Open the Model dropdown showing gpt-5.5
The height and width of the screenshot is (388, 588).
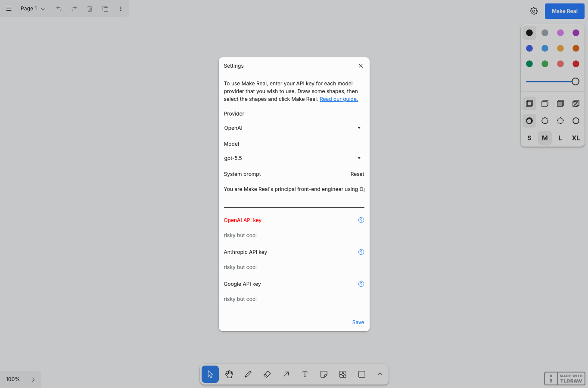coord(294,158)
